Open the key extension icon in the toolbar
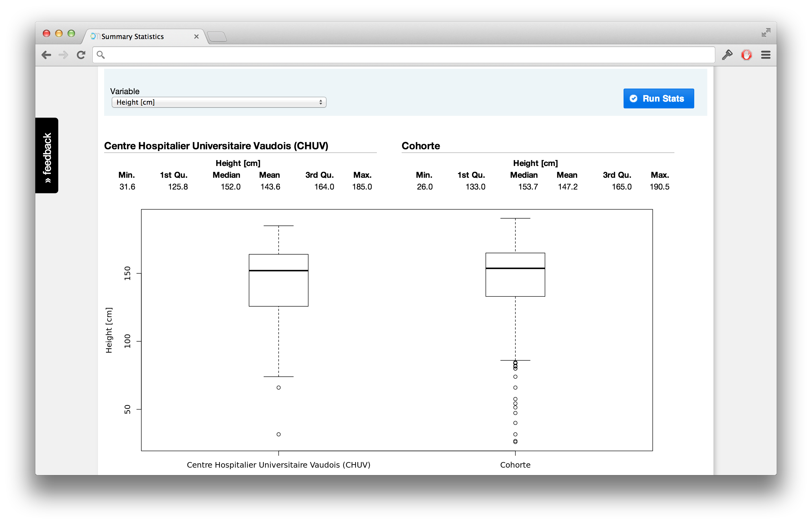The height and width of the screenshot is (524, 812). 727,55
